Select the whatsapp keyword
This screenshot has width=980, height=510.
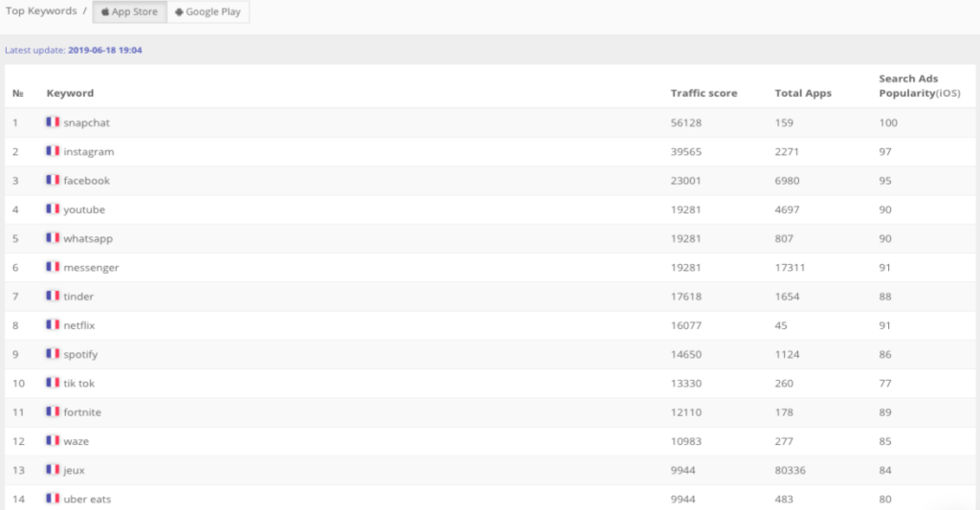tap(88, 239)
